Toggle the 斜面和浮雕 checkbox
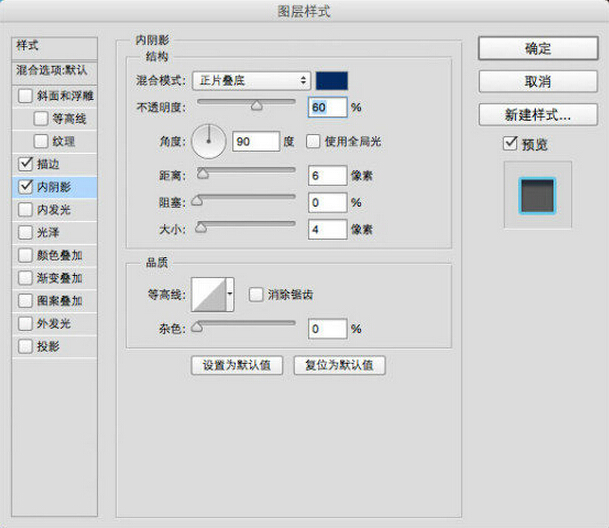The width and height of the screenshot is (609, 528). [25, 96]
